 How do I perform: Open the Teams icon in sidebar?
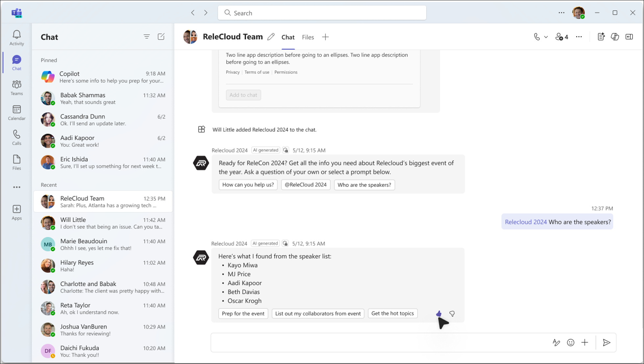(x=16, y=87)
